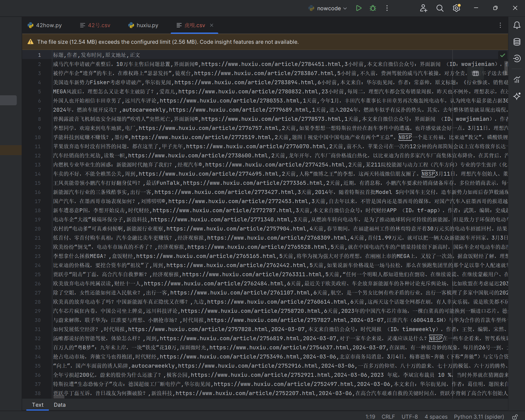Close the 虎嗅.csv tab
Screen dimensions: 525x420
[212, 25]
